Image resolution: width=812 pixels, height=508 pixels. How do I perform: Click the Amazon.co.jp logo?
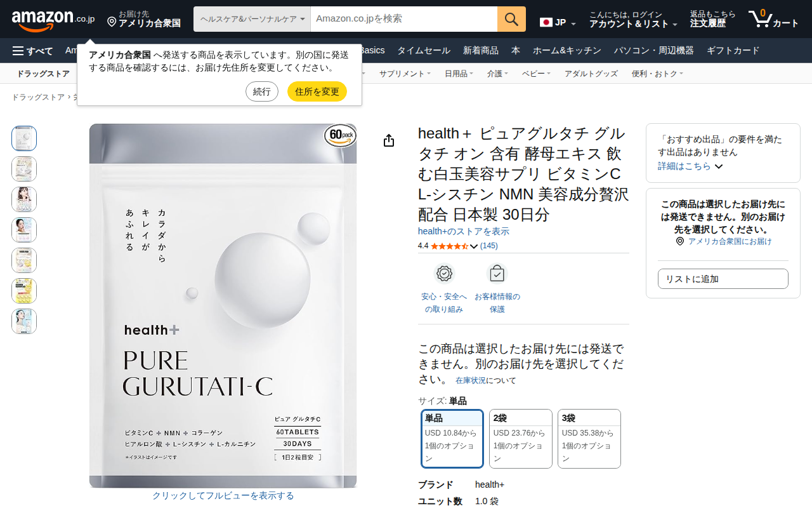53,20
